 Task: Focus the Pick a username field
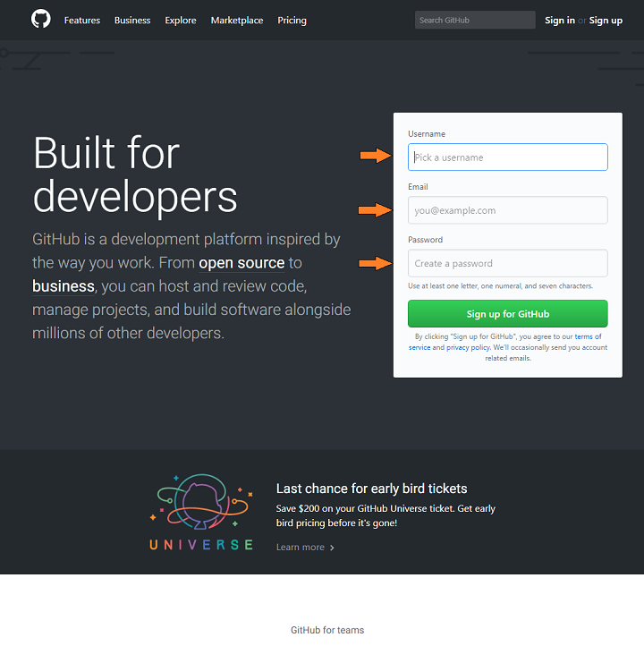pos(508,157)
